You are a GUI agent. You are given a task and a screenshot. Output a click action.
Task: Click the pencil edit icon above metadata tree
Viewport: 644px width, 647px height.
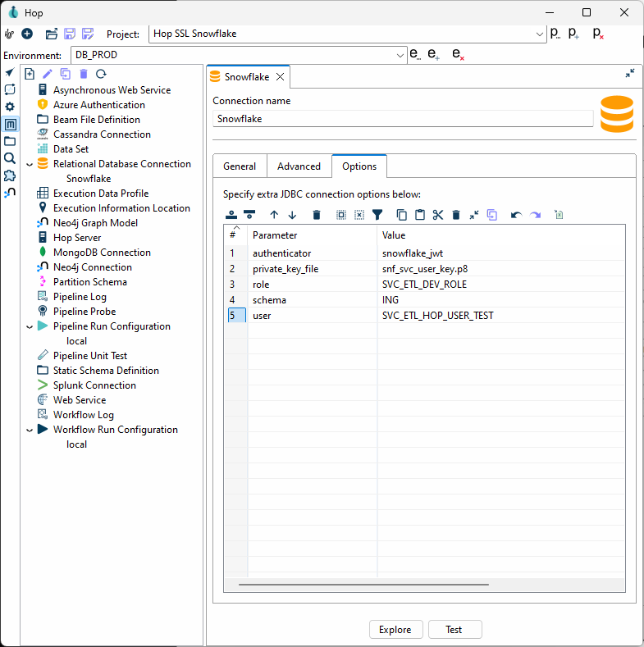coord(48,74)
